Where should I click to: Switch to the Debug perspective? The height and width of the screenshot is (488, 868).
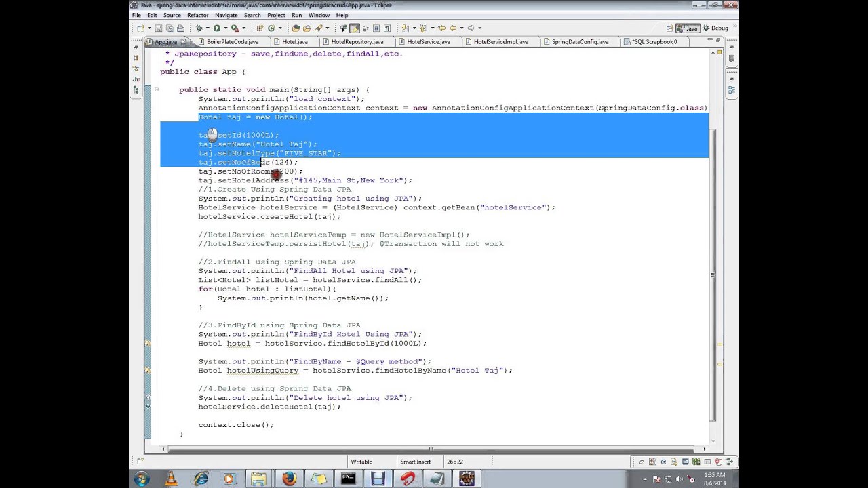point(715,28)
